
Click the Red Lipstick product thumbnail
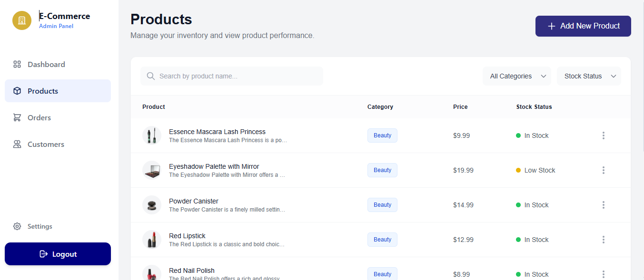tap(152, 240)
